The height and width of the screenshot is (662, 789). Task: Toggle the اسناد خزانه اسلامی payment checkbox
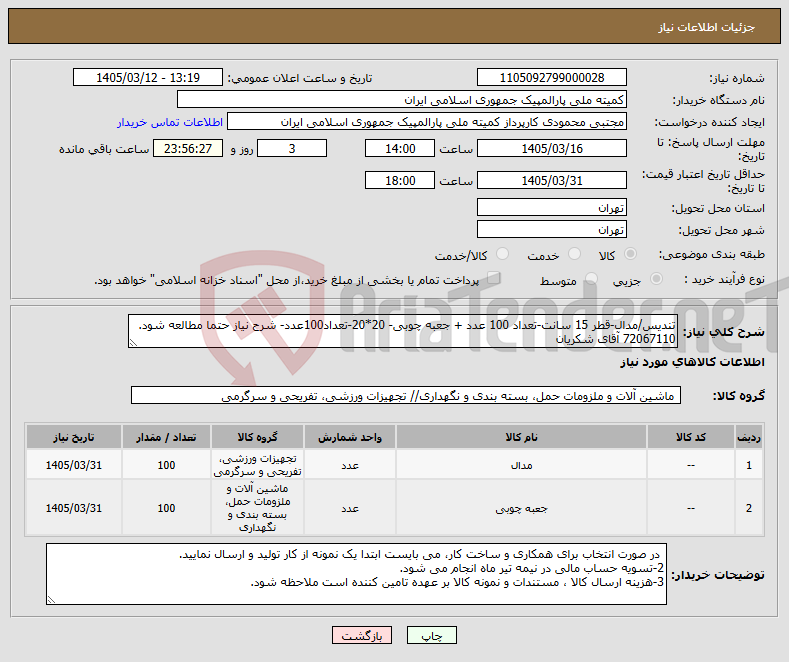click(x=494, y=278)
